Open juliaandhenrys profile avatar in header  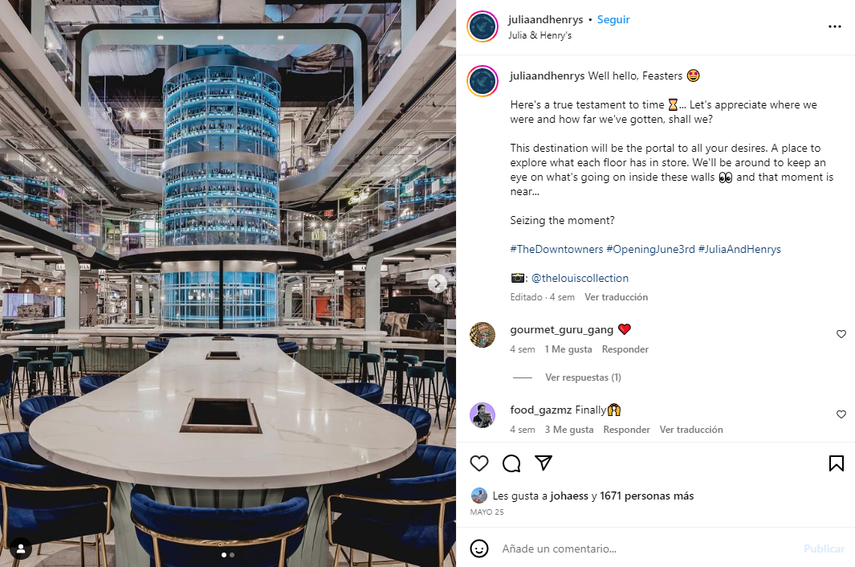483,26
